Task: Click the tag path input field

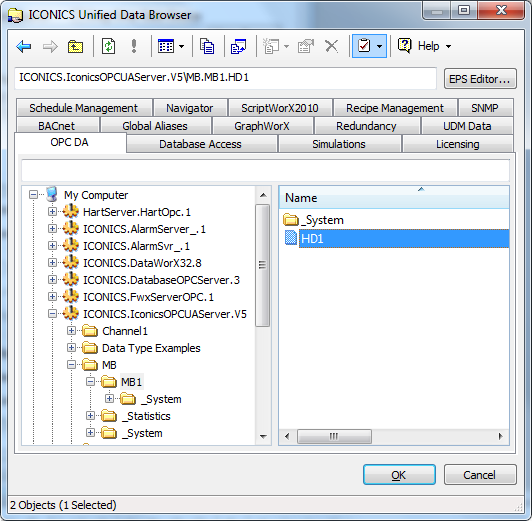Action: click(x=225, y=78)
